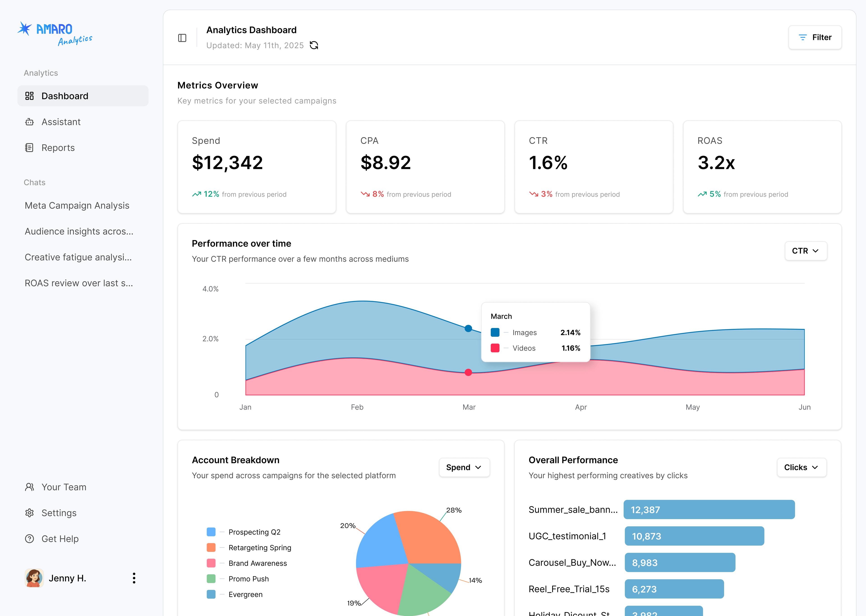Click the 14% pie label
This screenshot has width=866, height=616.
(475, 580)
